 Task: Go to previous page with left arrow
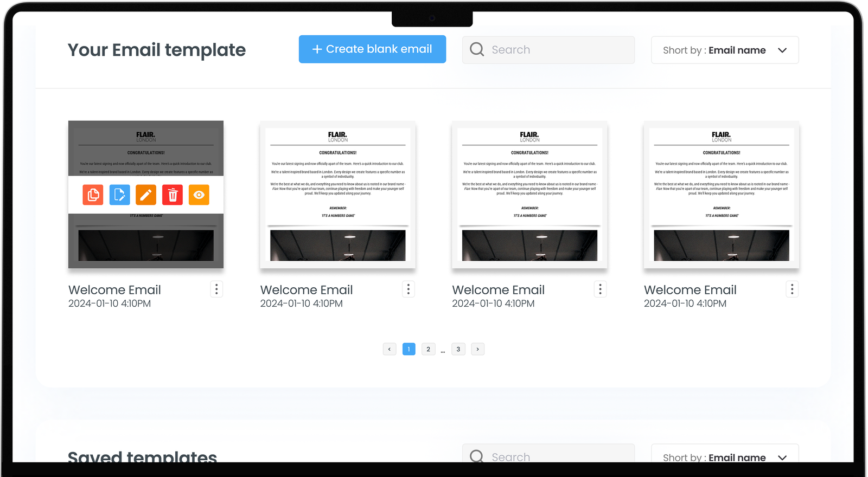(390, 349)
